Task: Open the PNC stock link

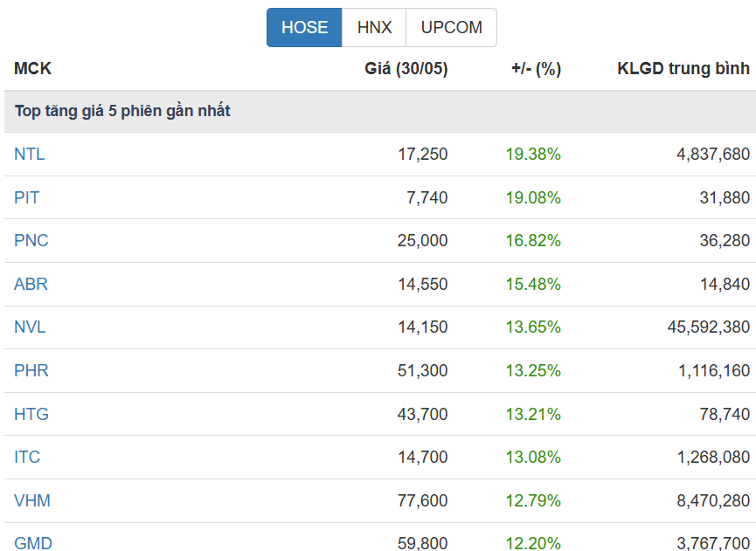Action: (31, 240)
